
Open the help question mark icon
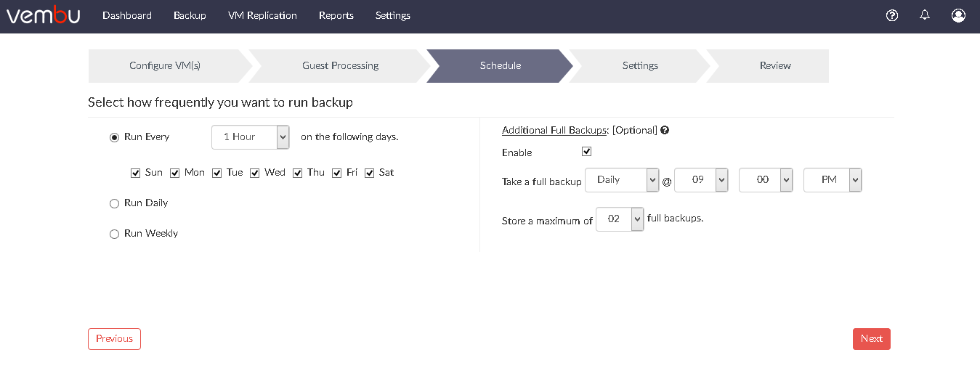(892, 15)
